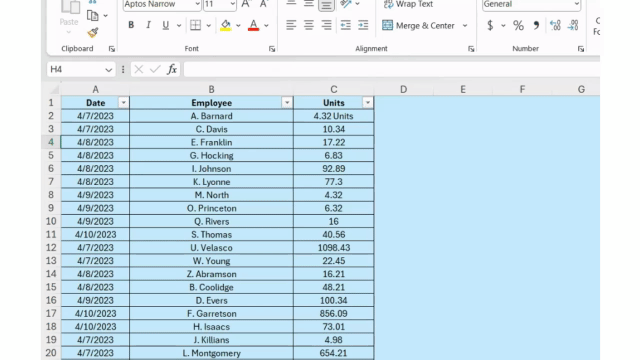The image size is (640, 360).
Task: Click into the formula bar
Action: coord(391,69)
